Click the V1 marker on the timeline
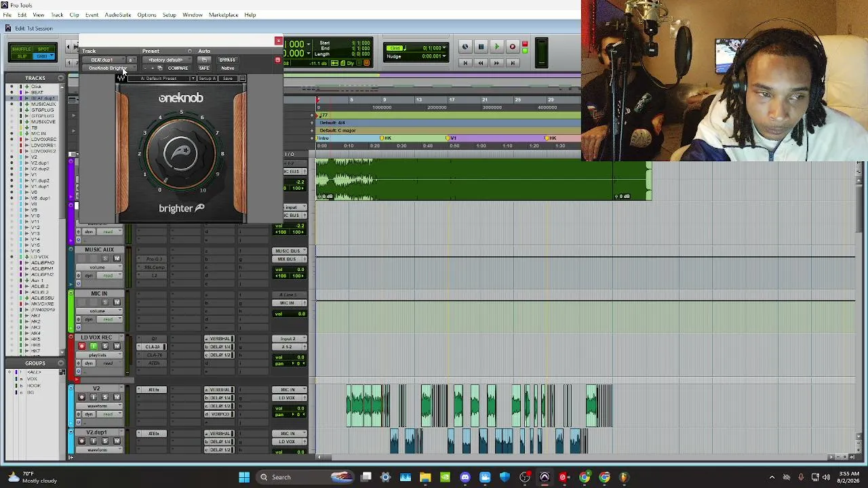The height and width of the screenshot is (488, 868). click(x=451, y=138)
